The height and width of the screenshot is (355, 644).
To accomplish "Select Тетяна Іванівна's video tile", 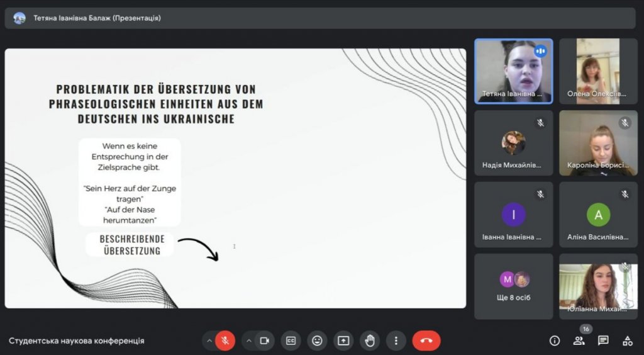I will coord(513,71).
